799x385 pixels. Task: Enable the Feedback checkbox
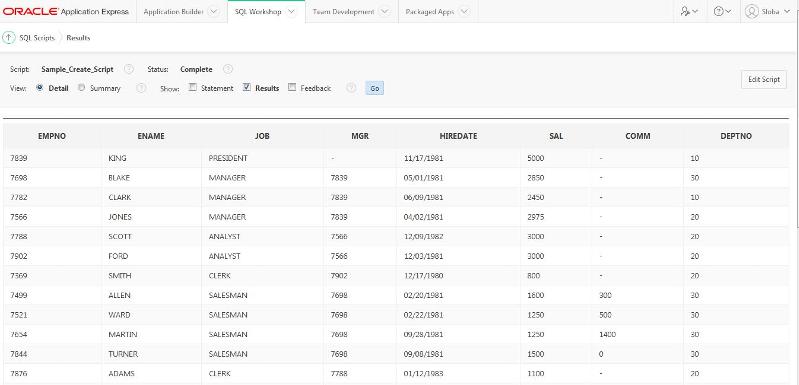(x=291, y=87)
